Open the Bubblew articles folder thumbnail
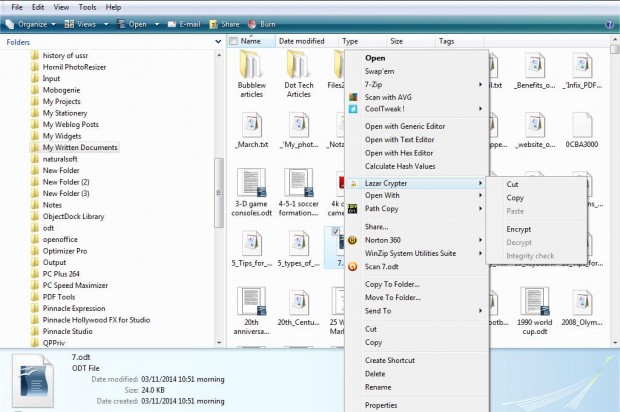 coord(252,68)
